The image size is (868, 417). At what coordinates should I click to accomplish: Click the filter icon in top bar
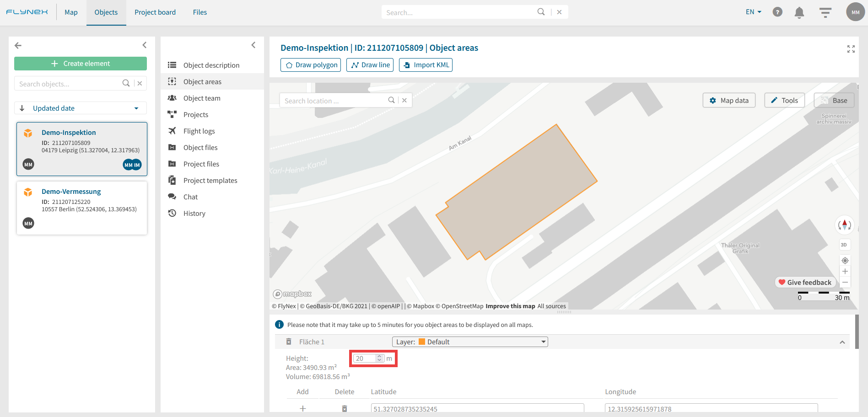click(825, 12)
